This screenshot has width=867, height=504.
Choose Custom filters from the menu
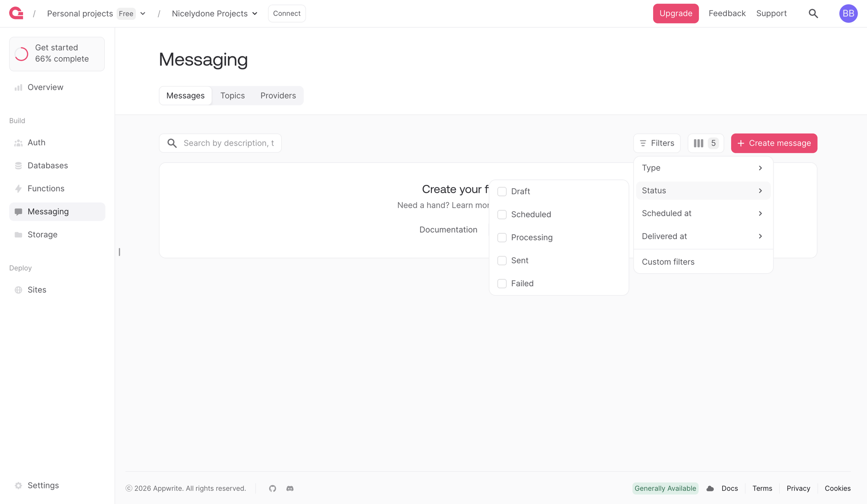(x=703, y=262)
